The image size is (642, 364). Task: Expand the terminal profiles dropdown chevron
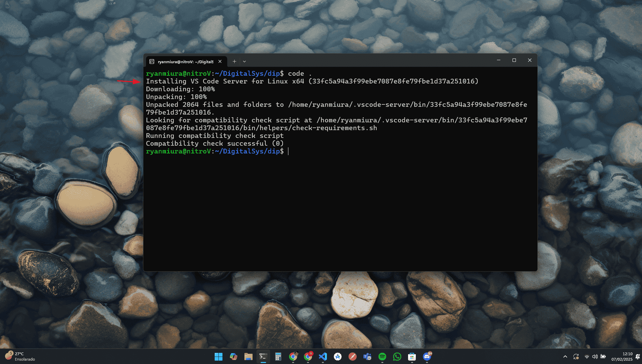point(244,62)
